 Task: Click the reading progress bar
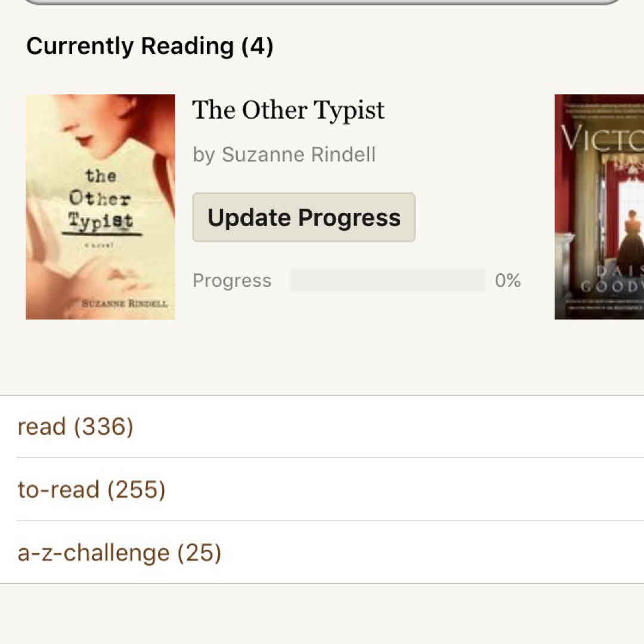click(388, 280)
